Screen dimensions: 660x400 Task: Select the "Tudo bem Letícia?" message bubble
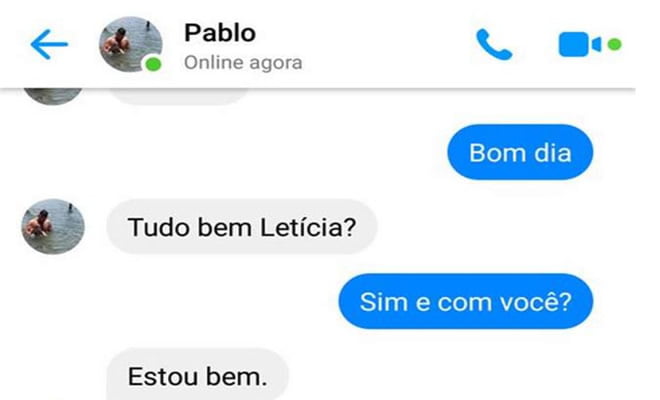click(242, 227)
